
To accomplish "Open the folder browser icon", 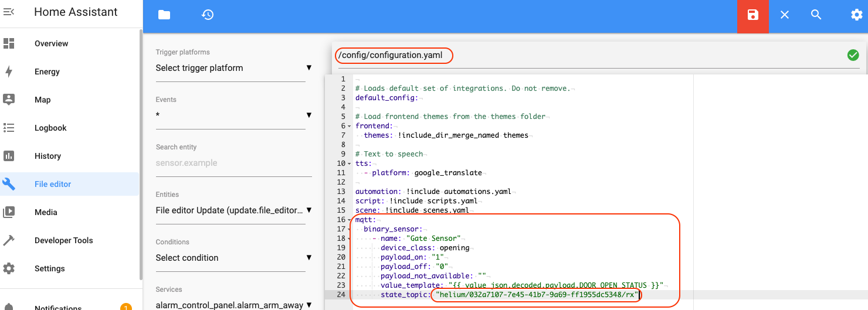I will pos(164,15).
